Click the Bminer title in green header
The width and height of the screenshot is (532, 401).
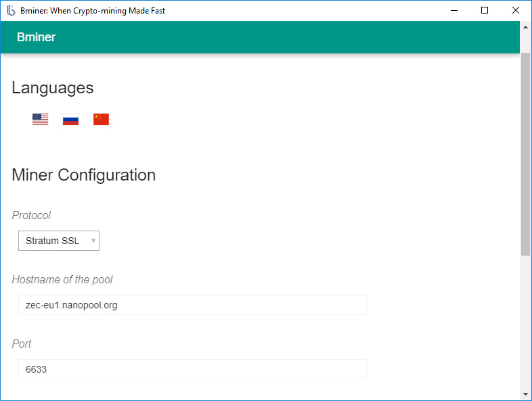pyautogui.click(x=37, y=37)
